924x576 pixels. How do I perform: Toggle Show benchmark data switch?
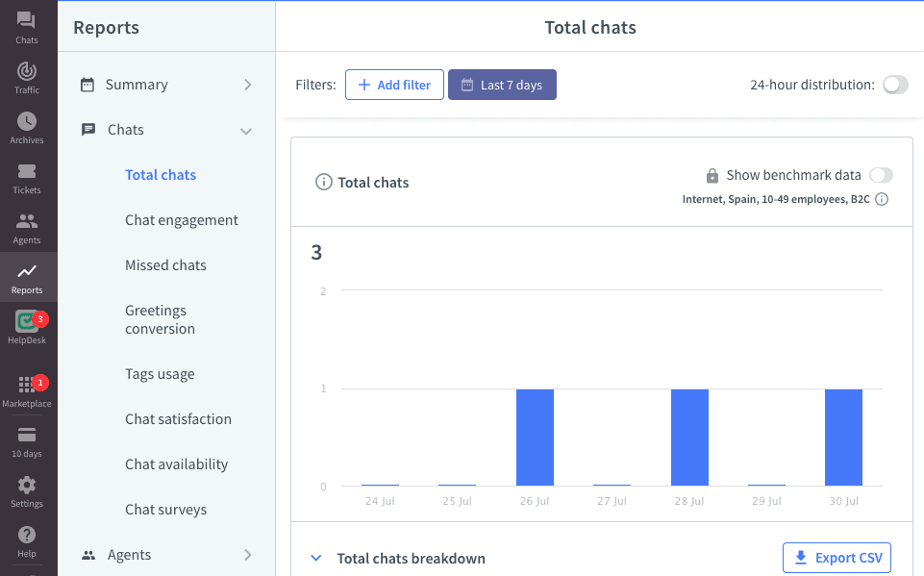881,175
